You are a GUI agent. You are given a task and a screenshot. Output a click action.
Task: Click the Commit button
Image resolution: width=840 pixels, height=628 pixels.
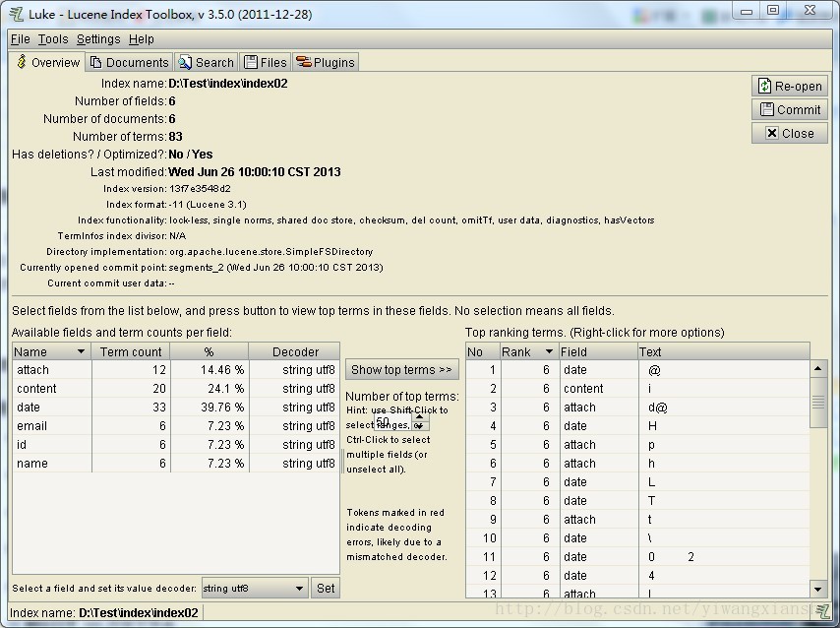pos(790,109)
